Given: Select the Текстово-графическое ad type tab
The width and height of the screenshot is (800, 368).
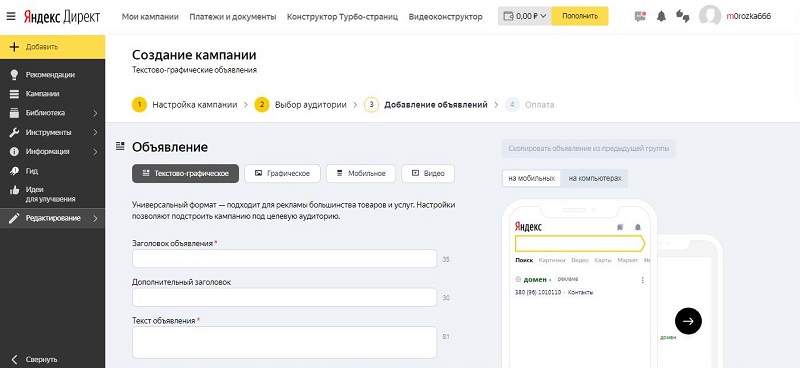Looking at the screenshot, I should click(185, 174).
